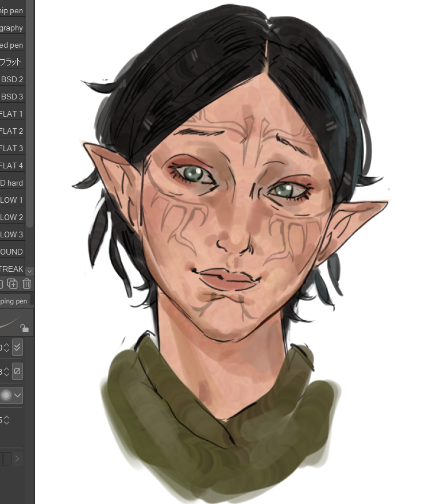The image size is (429, 504).
Task: Select the 'LOW 1' brush entry
Action: [x=12, y=200]
